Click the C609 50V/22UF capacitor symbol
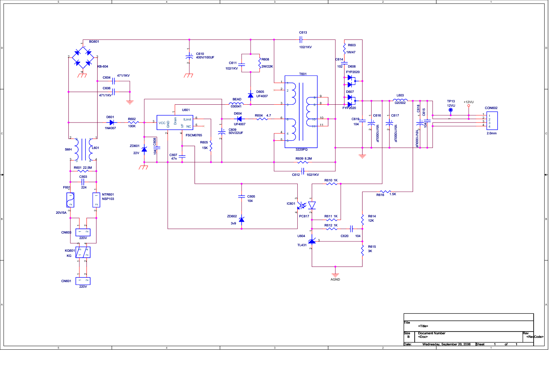The height and width of the screenshot is (392, 555). point(222,132)
